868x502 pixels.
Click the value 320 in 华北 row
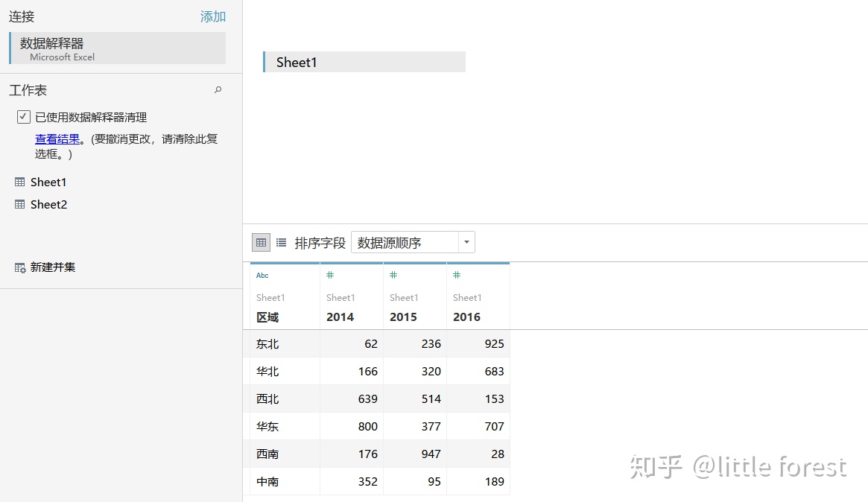click(431, 372)
